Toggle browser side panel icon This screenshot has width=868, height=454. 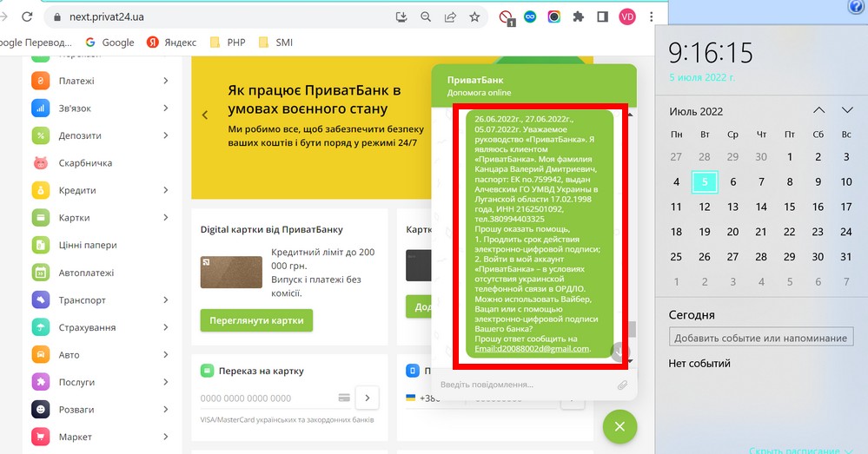click(x=602, y=17)
